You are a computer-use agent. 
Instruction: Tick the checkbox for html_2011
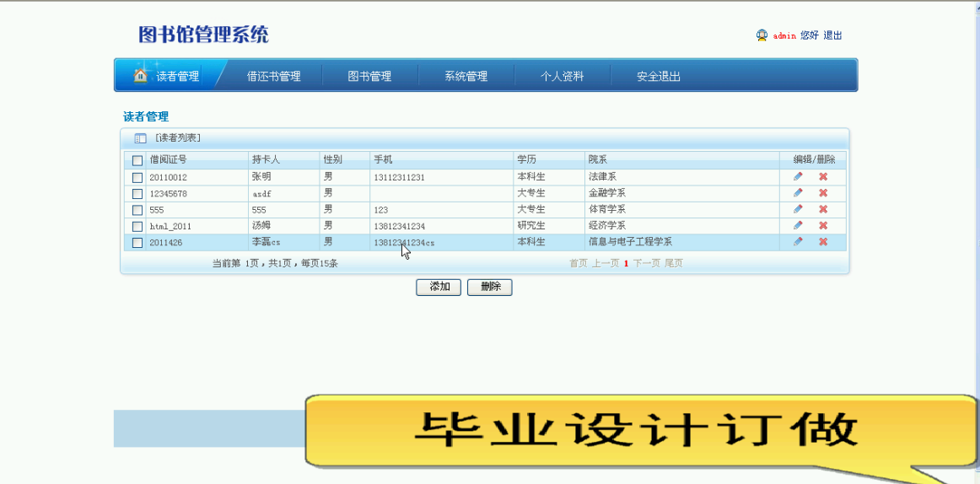click(137, 226)
